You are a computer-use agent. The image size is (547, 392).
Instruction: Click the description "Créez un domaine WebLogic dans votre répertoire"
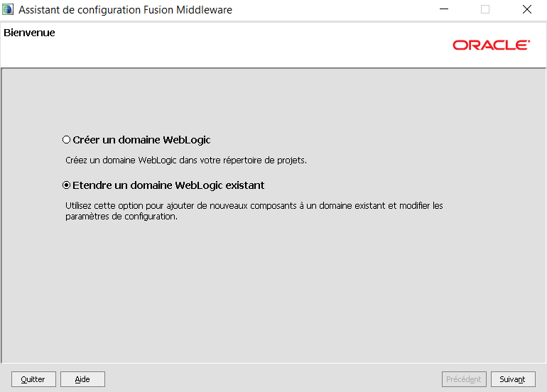pyautogui.click(x=186, y=160)
